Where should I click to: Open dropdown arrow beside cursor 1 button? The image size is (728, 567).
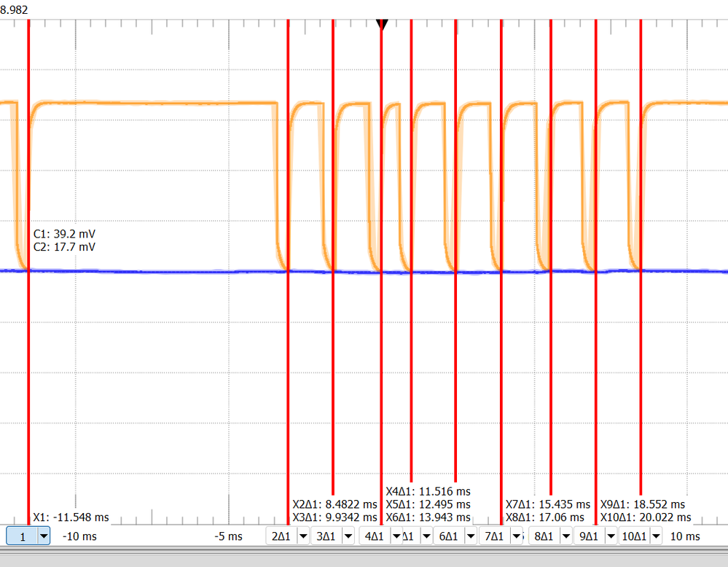(x=44, y=536)
